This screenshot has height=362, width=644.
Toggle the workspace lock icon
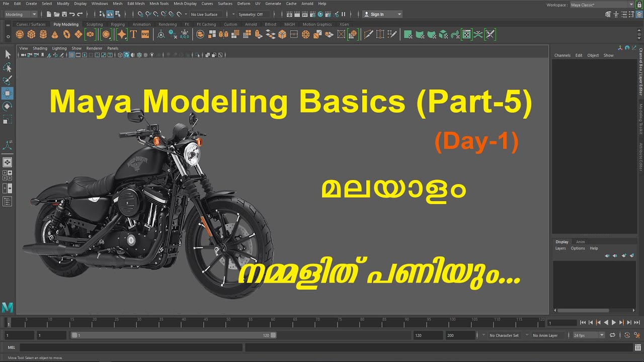click(639, 5)
